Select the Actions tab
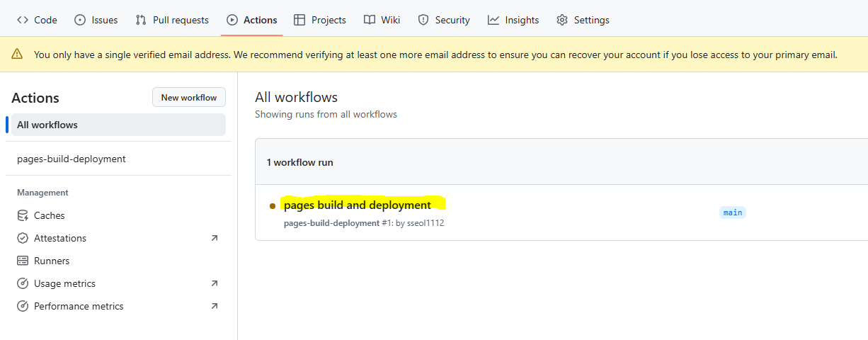 (251, 20)
